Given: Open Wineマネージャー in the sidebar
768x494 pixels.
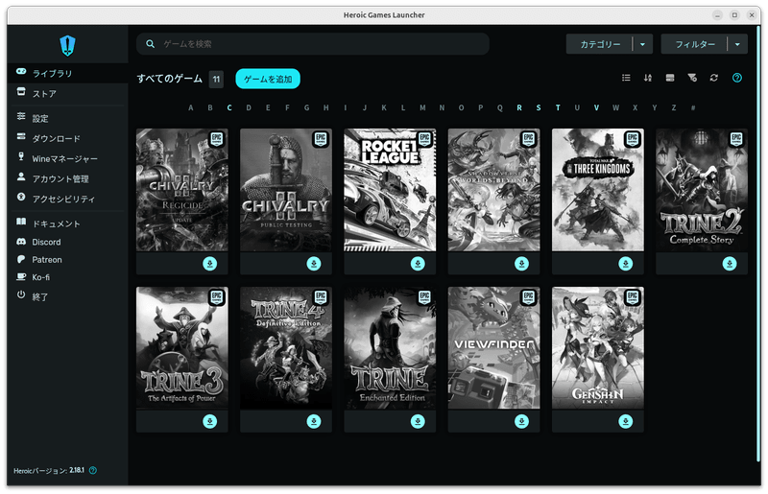Looking at the screenshot, I should pyautogui.click(x=65, y=158).
